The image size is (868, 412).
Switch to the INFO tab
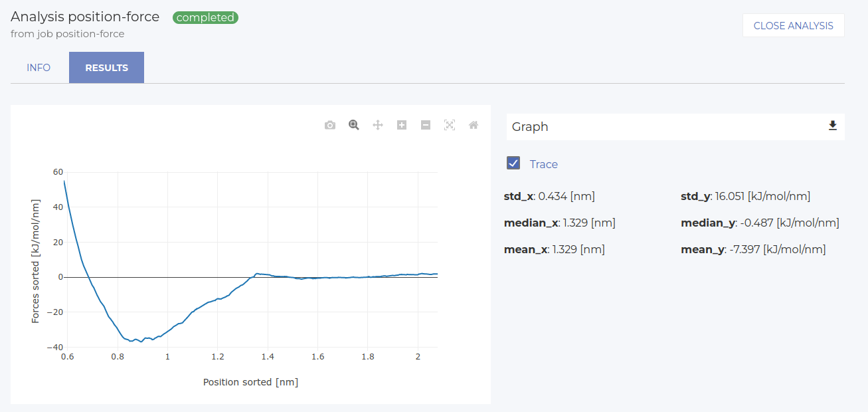pyautogui.click(x=39, y=68)
